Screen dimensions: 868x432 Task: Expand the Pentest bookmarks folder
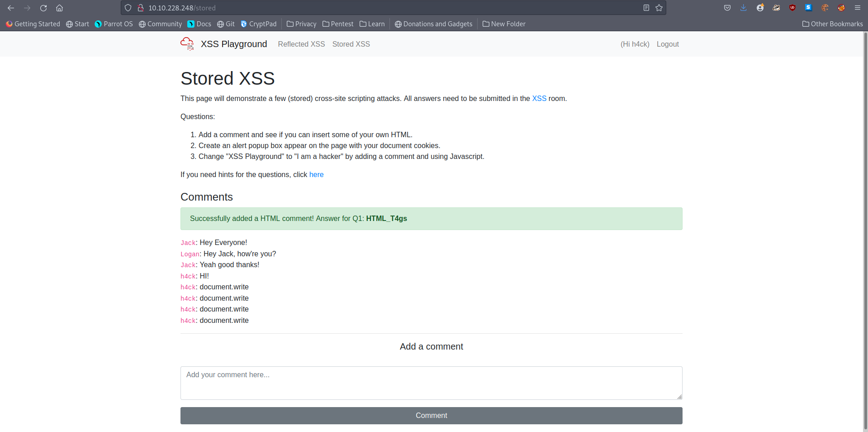338,24
